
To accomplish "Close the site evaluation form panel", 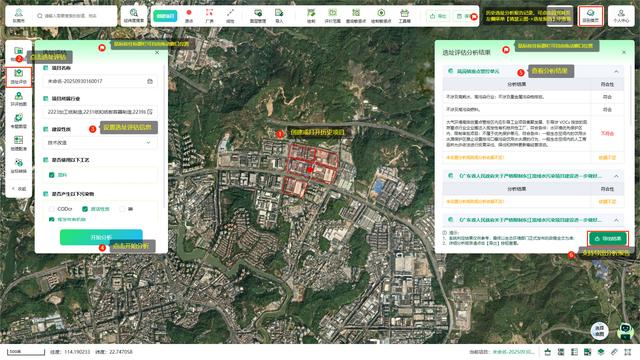I will 157,53.
